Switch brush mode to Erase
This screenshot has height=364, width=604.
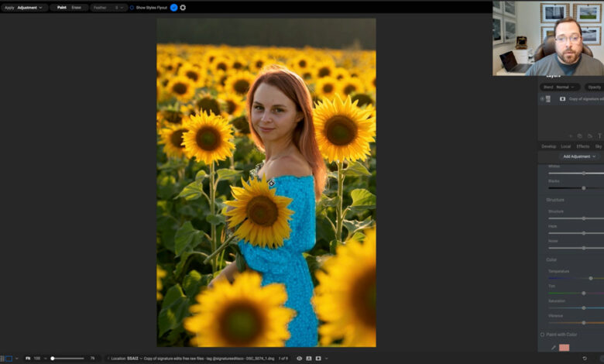coord(76,8)
